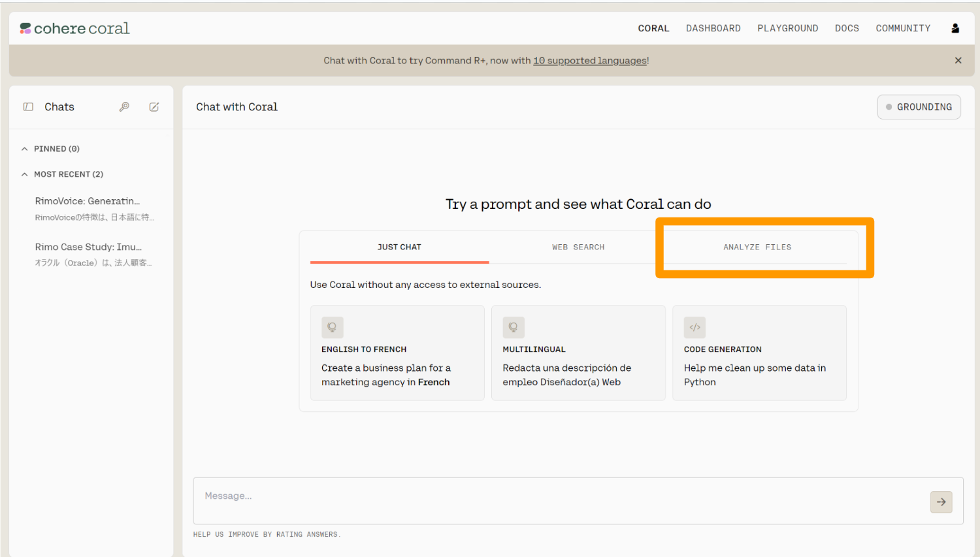The image size is (980, 557).
Task: Click the code generation brackets icon
Action: point(694,327)
